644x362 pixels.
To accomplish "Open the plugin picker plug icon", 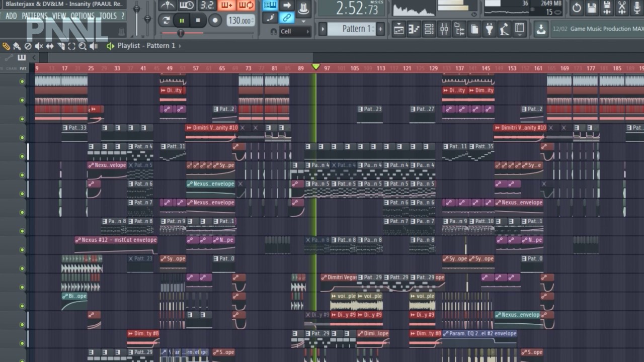I will (489, 29).
